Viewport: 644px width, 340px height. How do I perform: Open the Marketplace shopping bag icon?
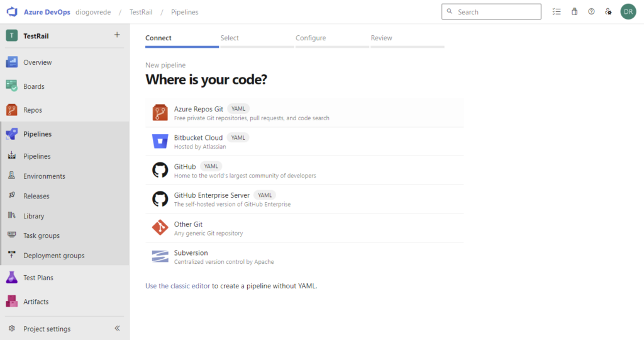[x=574, y=12]
